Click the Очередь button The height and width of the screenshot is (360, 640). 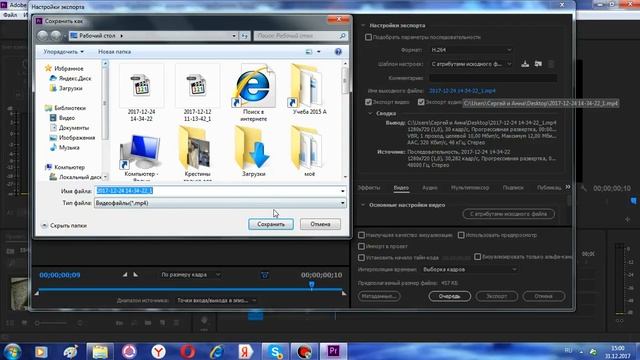coord(449,296)
